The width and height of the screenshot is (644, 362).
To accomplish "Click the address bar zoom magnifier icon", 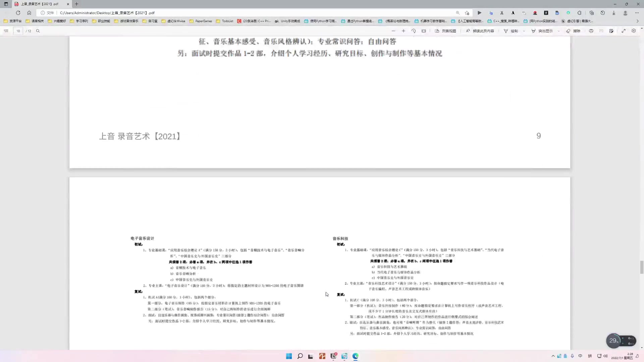I will (458, 13).
